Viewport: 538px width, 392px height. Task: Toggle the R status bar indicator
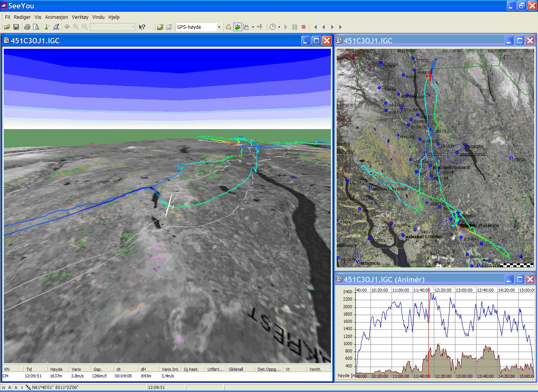tap(16, 387)
